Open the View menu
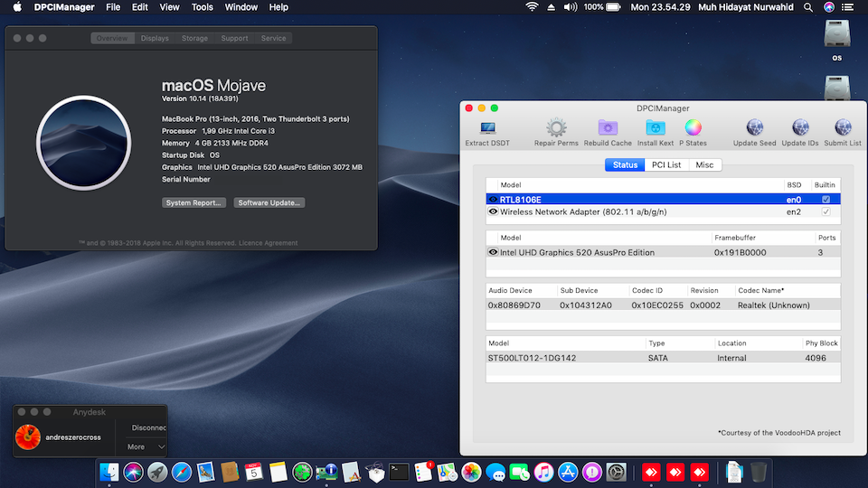 coord(169,7)
